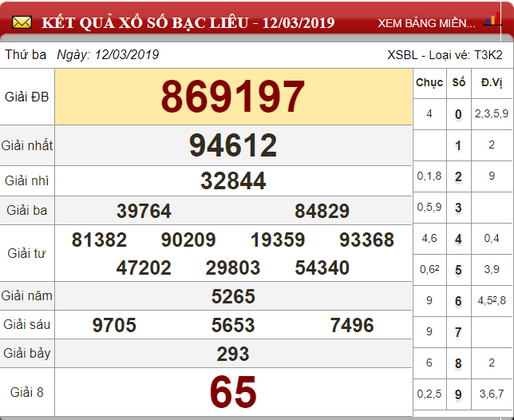Image resolution: width=514 pixels, height=420 pixels.
Task: Click digit 7 in the Số column
Action: (459, 332)
